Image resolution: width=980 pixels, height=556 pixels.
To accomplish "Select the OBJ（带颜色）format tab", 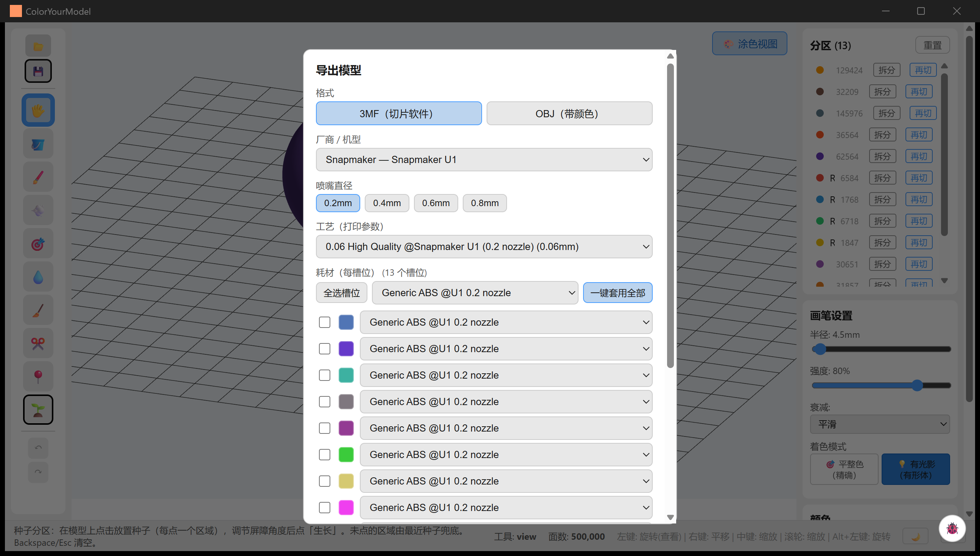I will (x=569, y=113).
